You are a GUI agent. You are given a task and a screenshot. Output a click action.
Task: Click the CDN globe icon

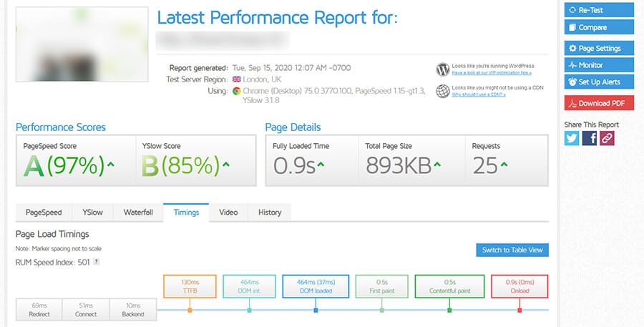click(x=443, y=91)
